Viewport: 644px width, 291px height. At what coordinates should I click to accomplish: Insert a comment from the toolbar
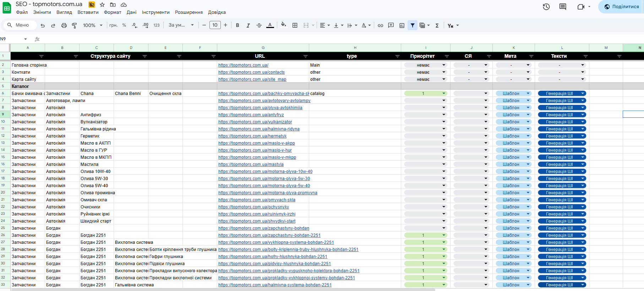coord(391,26)
